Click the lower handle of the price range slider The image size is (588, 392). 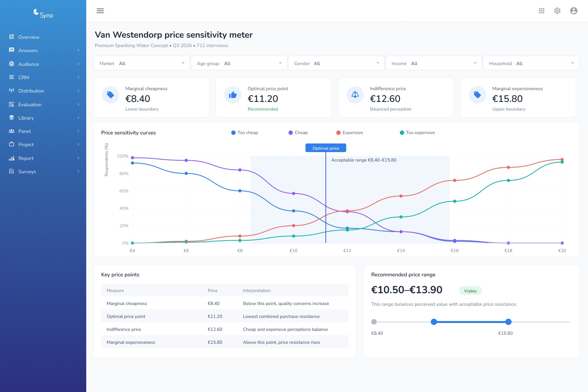434,322
